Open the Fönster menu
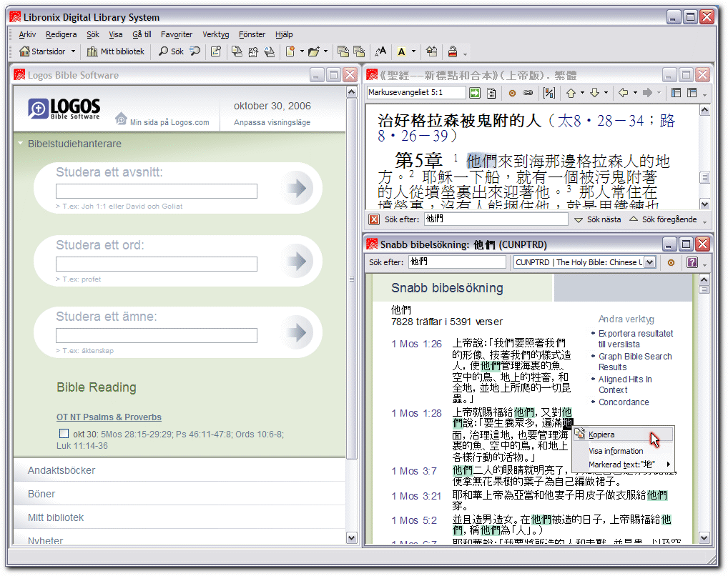The image size is (728, 576). coord(252,34)
